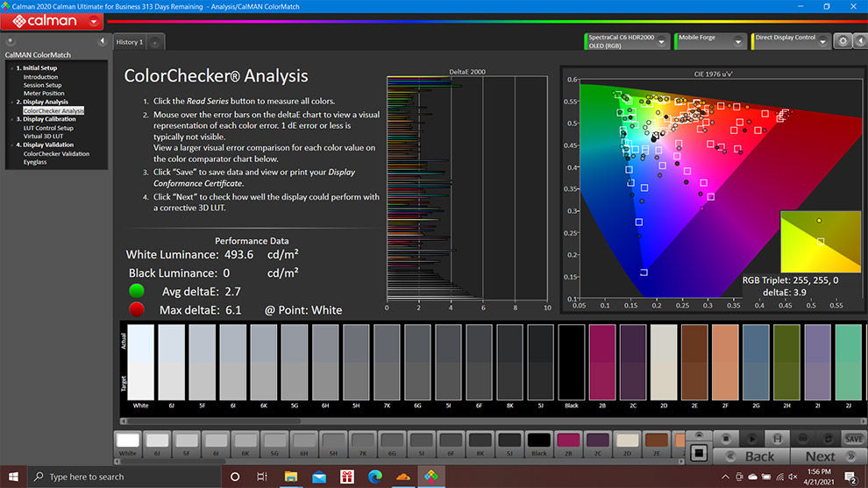Viewport: 868px width, 488px height.
Task: Click the DeltaE 2000 bar chart
Action: (x=467, y=188)
